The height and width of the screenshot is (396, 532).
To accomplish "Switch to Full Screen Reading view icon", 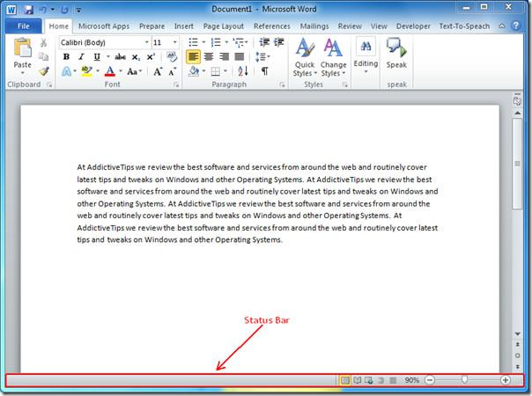I will (358, 380).
